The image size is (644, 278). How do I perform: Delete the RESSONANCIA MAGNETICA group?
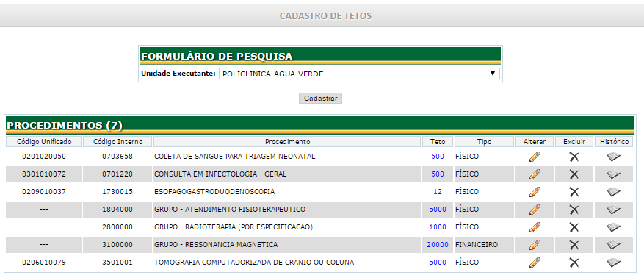pos(574,245)
